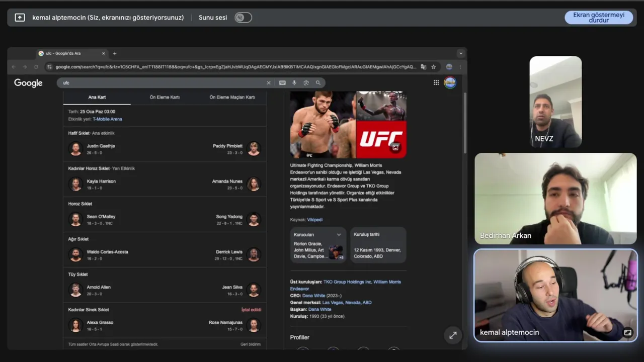
Task: Go forward in browser history
Action: (25, 67)
